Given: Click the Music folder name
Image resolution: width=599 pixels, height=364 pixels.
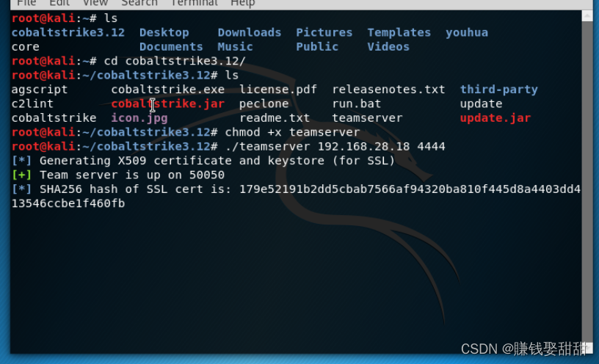Looking at the screenshot, I should (x=235, y=46).
